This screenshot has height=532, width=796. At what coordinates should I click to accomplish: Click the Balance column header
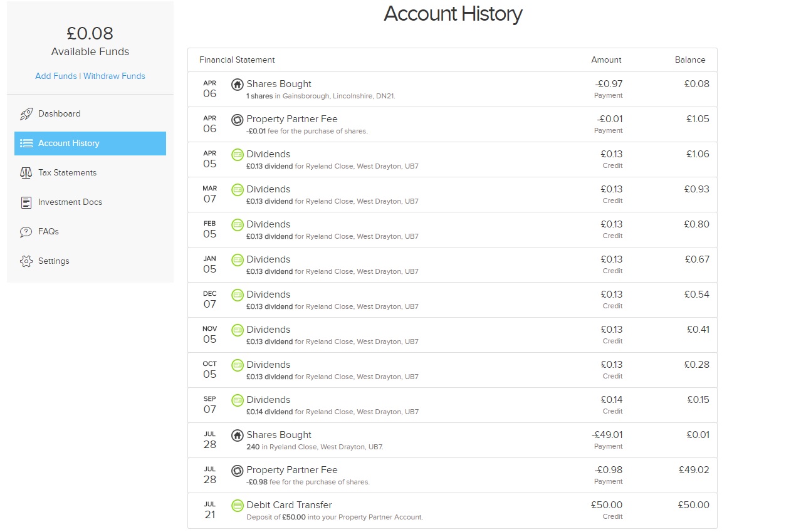point(690,60)
